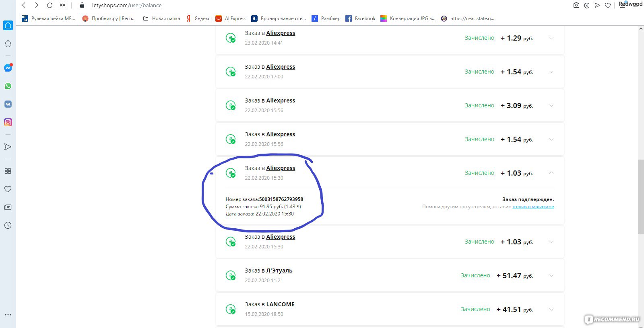Open the heart bookmark icon in address bar

click(608, 5)
